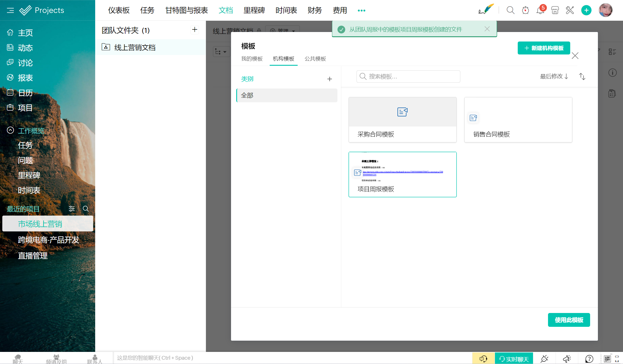Filter recent projects with sliders icon
Viewport: 623px width, 364px height.
pos(72,209)
